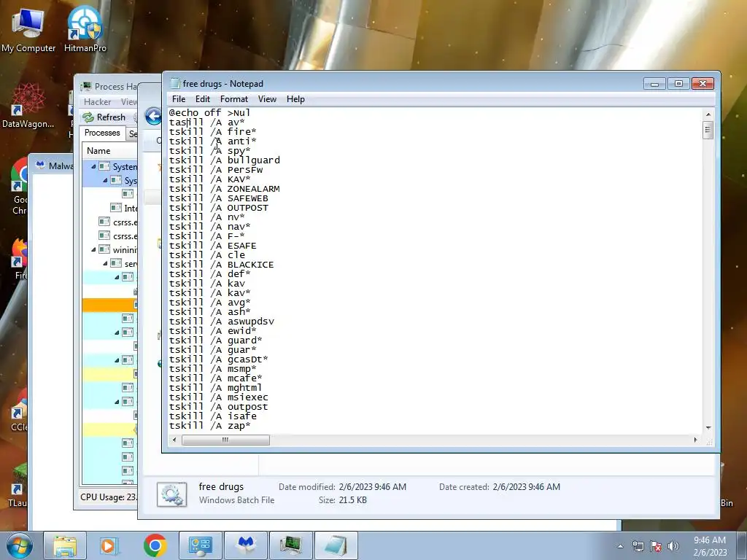Click the 'tskill /A mcafe*' line
Screen dimensions: 747x560
point(216,378)
